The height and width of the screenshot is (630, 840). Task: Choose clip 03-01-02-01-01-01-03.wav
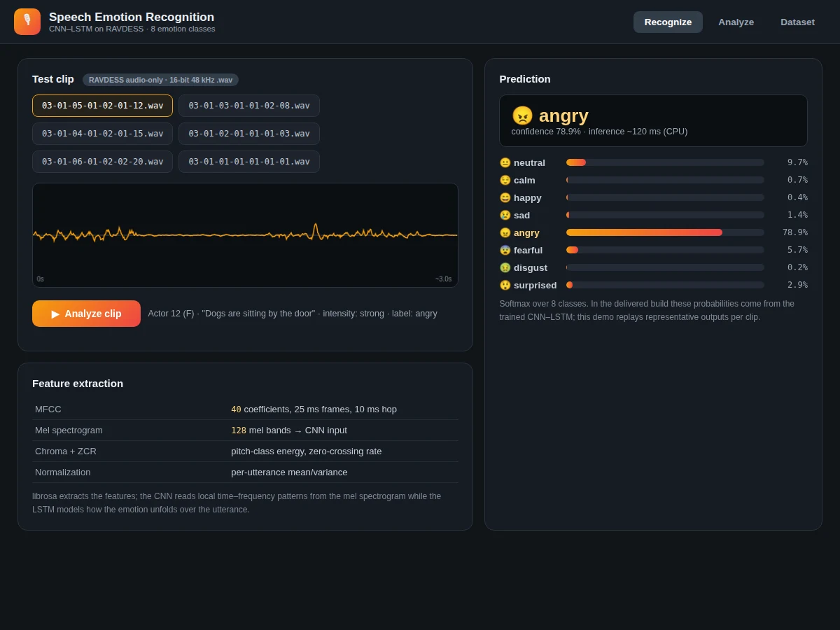[249, 134]
